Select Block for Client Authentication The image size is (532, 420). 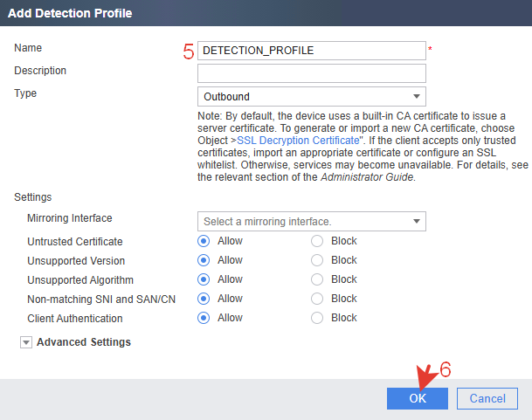point(317,318)
